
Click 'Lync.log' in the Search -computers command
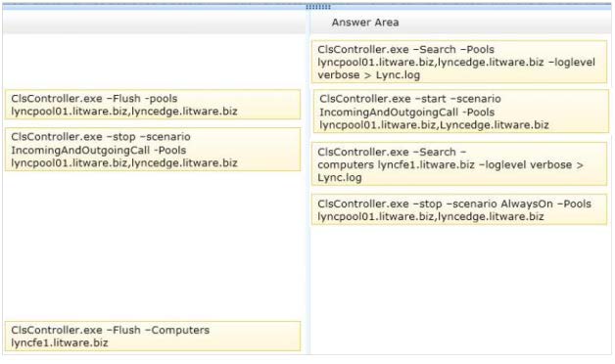pyautogui.click(x=340, y=177)
